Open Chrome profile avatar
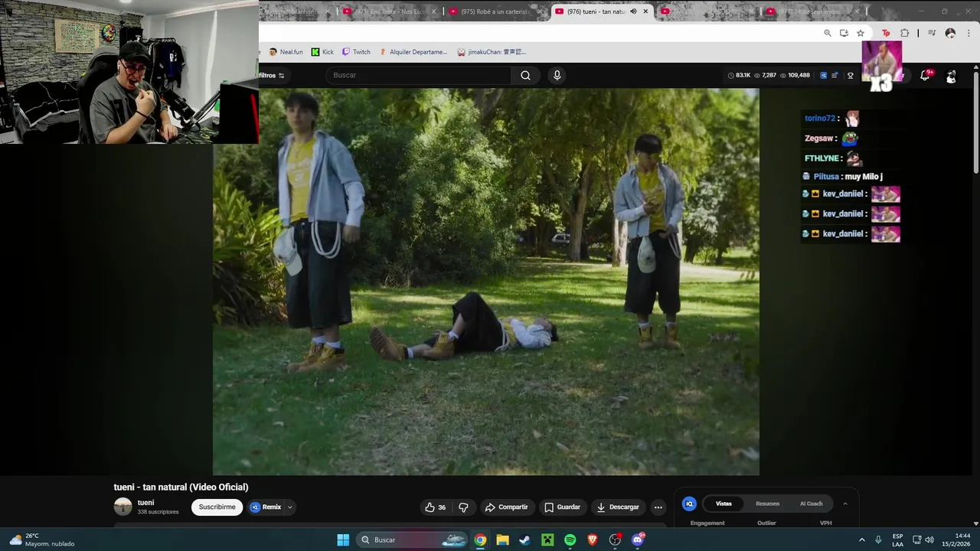 pyautogui.click(x=950, y=33)
